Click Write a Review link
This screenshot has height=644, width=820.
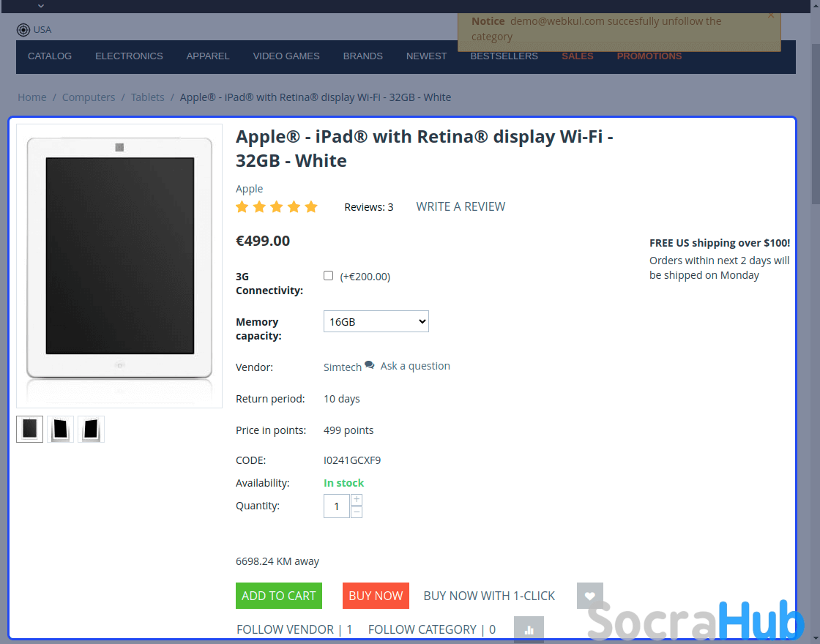point(461,206)
